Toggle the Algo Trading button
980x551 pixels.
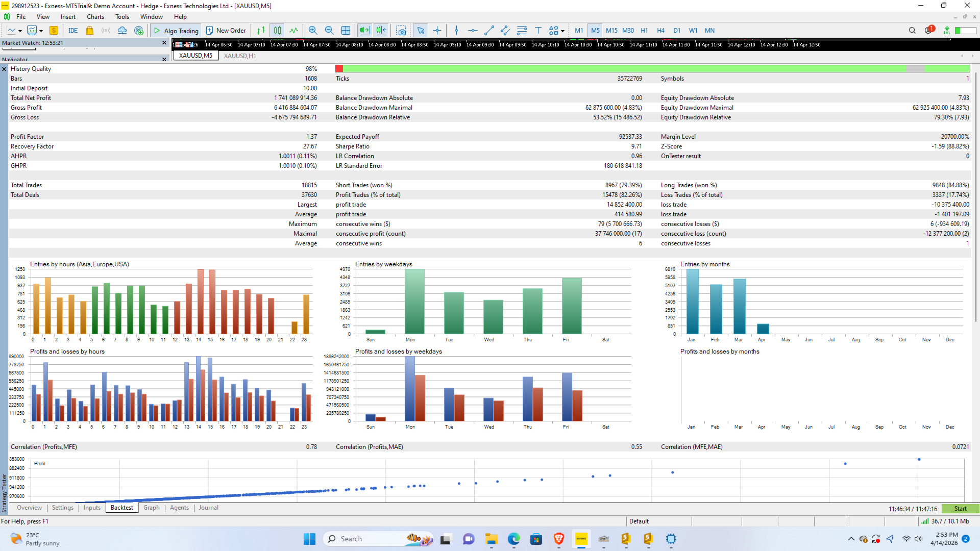pyautogui.click(x=176, y=31)
